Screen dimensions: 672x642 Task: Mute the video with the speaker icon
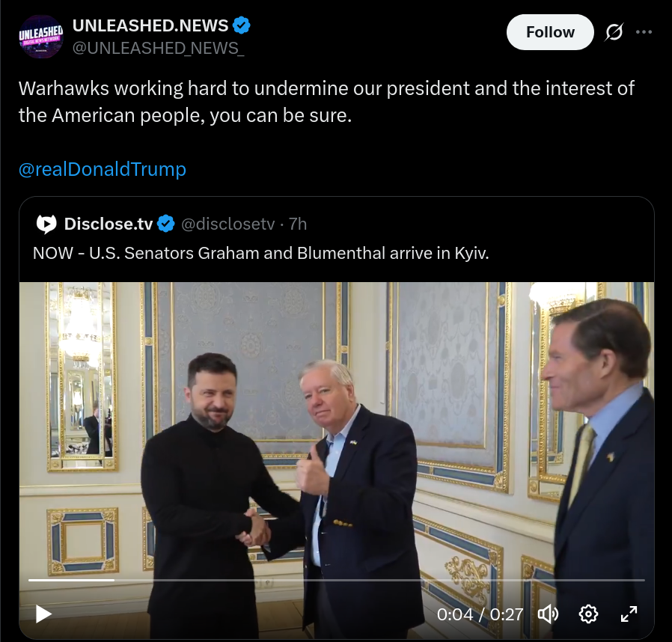point(548,614)
